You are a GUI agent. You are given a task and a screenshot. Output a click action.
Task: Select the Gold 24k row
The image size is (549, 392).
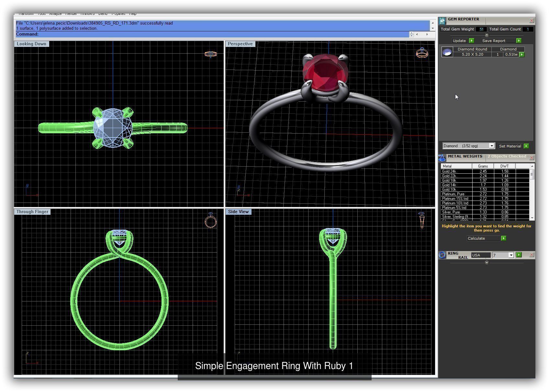click(x=485, y=171)
